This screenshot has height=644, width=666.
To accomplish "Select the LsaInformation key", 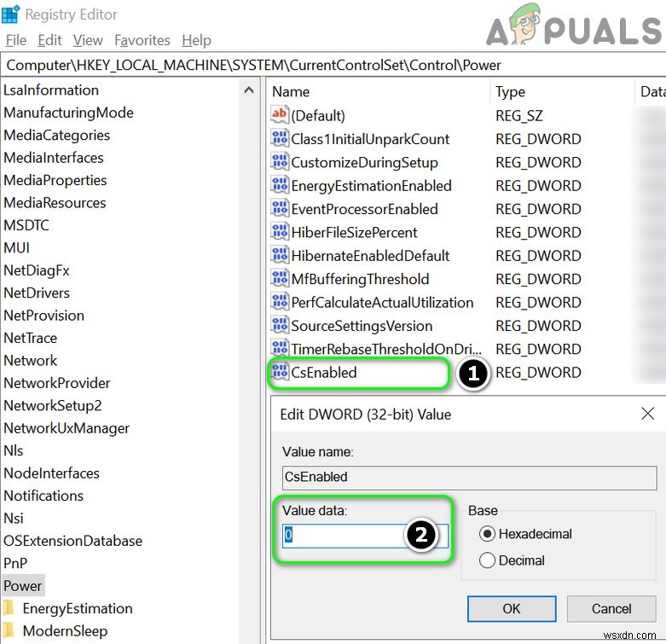I will [51, 90].
